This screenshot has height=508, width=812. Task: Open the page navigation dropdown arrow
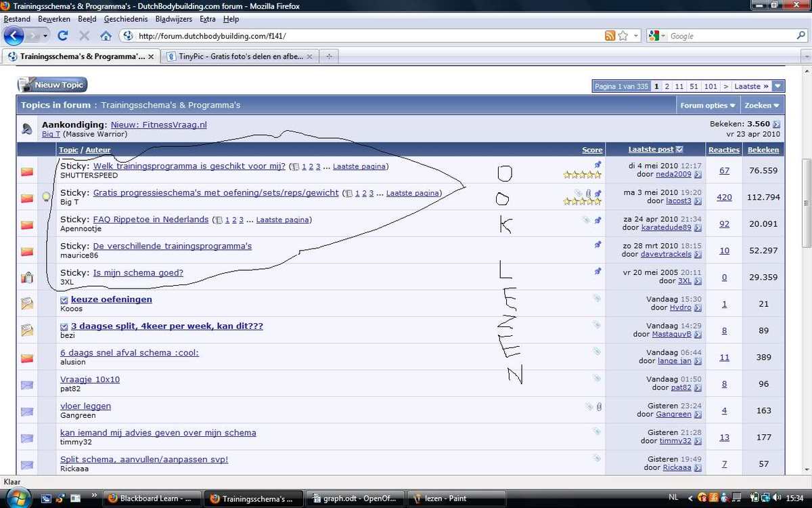778,86
